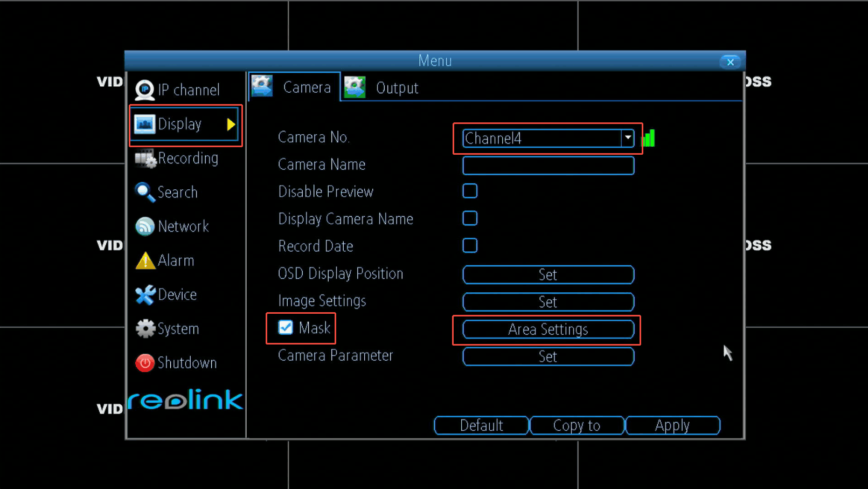
Task: Select the Shutdown menu entry
Action: click(x=176, y=363)
